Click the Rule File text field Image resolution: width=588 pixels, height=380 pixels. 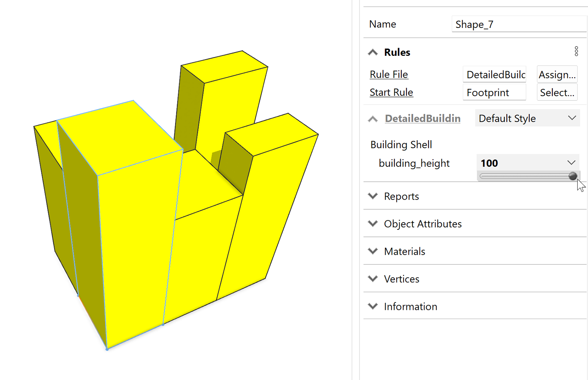pyautogui.click(x=494, y=75)
